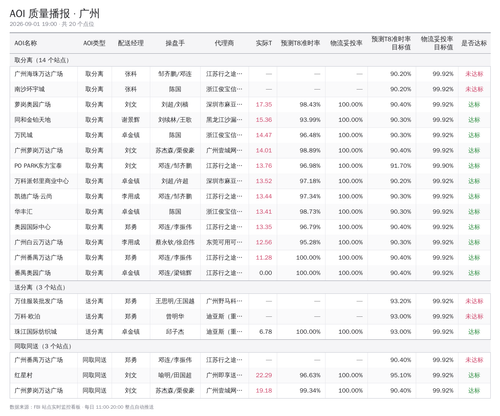
Task: Click the 实际T value '13.76'
Action: tap(264, 166)
